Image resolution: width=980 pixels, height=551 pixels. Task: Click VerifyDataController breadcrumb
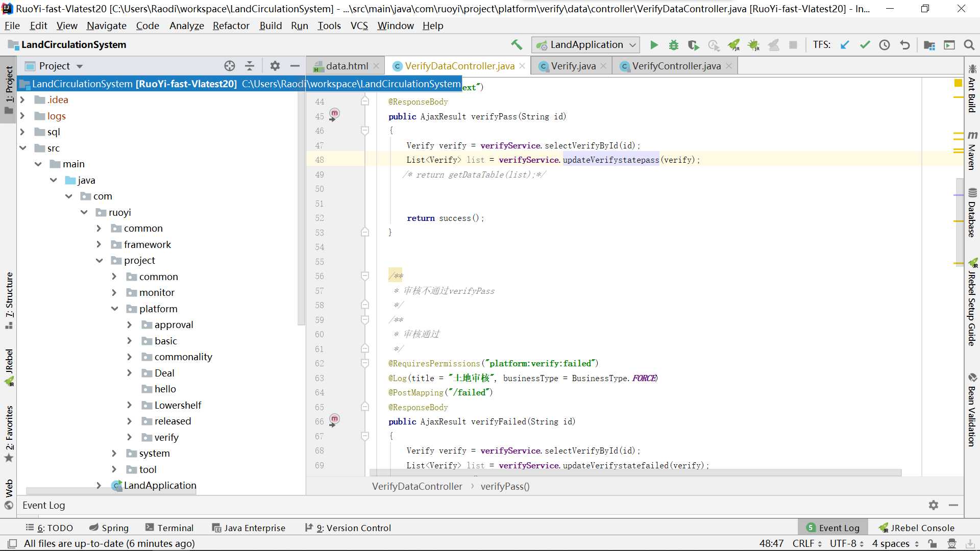[x=417, y=486]
